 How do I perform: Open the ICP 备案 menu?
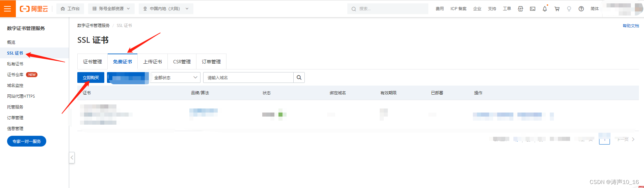[x=458, y=9]
